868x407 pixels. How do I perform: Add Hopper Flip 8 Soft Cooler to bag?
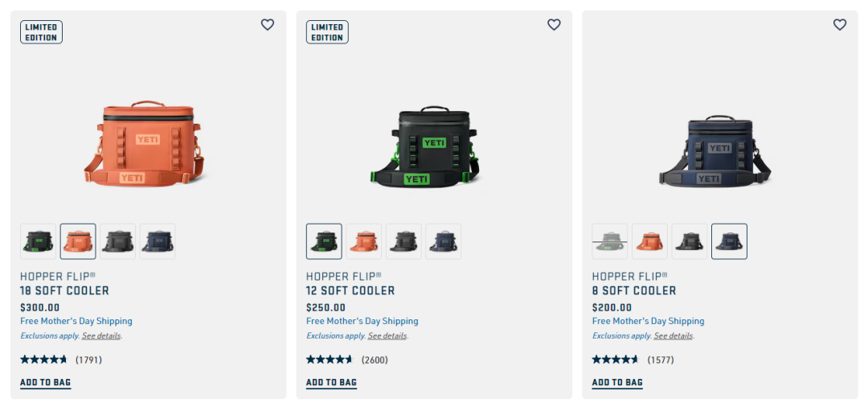tap(617, 383)
